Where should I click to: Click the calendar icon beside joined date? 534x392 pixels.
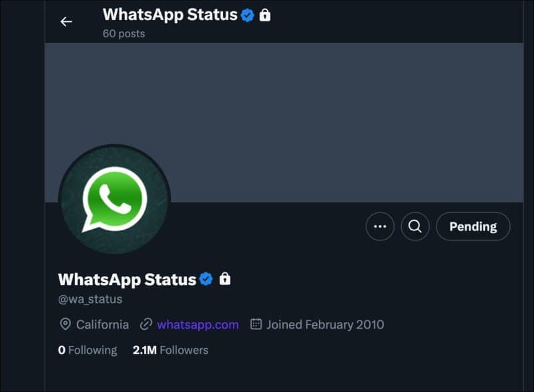pos(254,325)
